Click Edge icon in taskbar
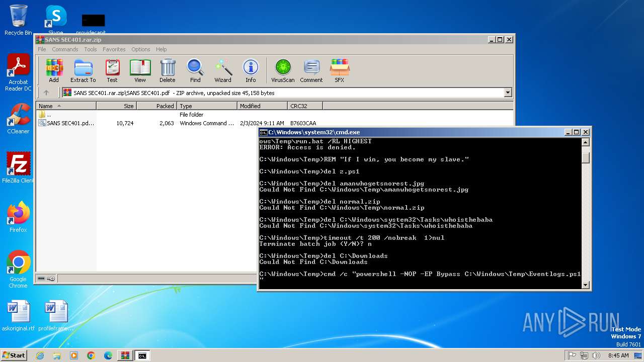Viewport: 644px width, 362px height. point(108,355)
